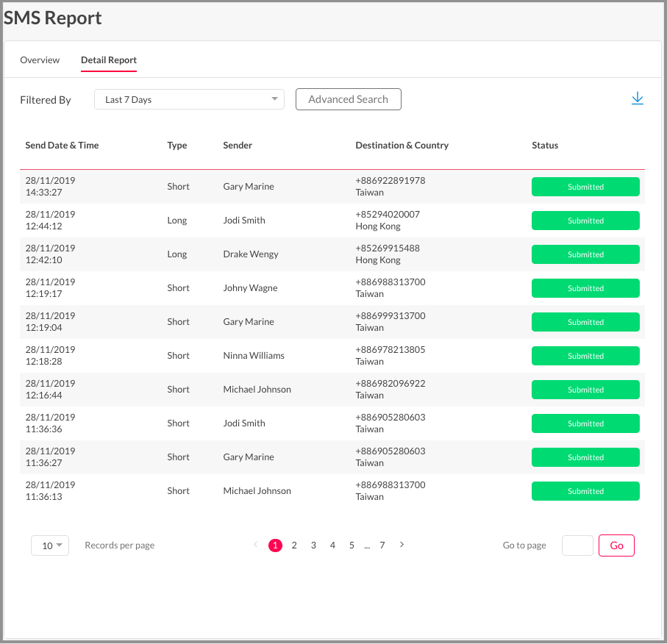Viewport: 667px width, 644px height.
Task: Go to previous page arrow
Action: [255, 545]
